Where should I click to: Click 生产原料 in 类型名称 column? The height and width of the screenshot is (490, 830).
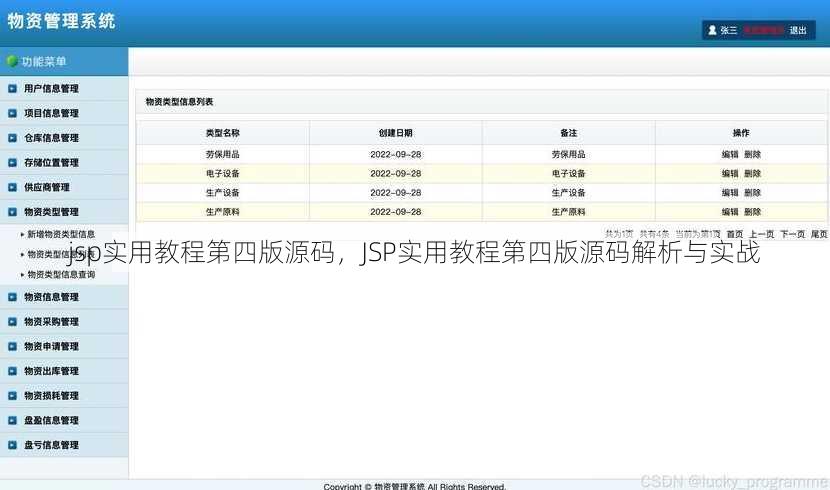click(223, 212)
